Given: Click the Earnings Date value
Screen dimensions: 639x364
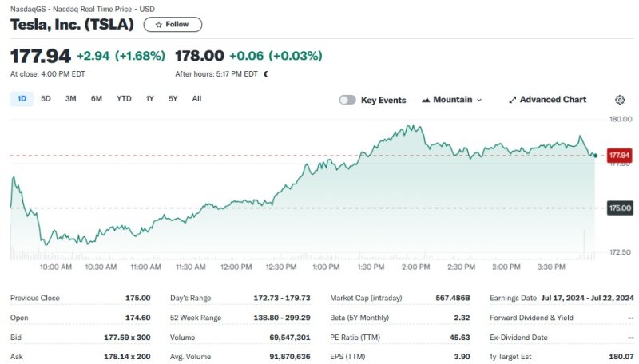Looking at the screenshot, I should point(587,298).
